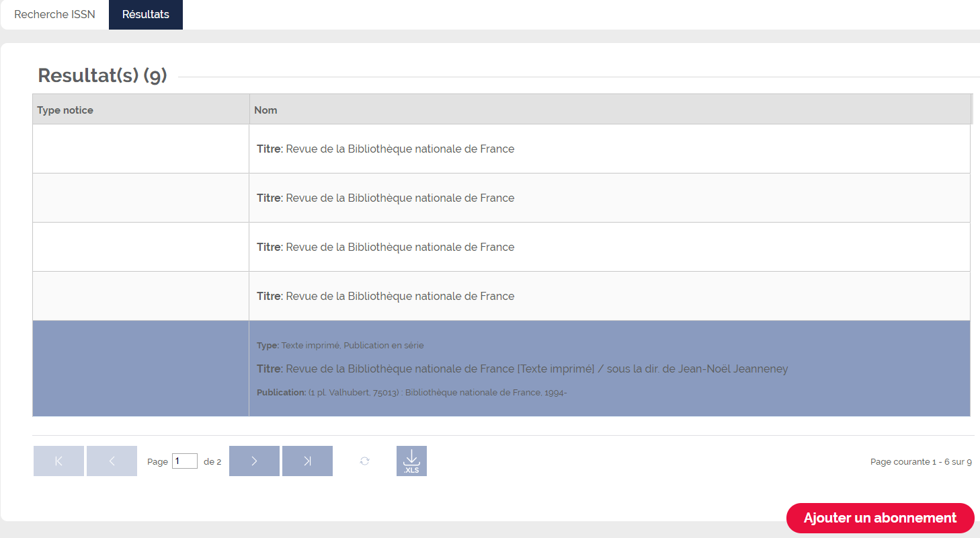
Task: Go to first page of results
Action: 58,461
